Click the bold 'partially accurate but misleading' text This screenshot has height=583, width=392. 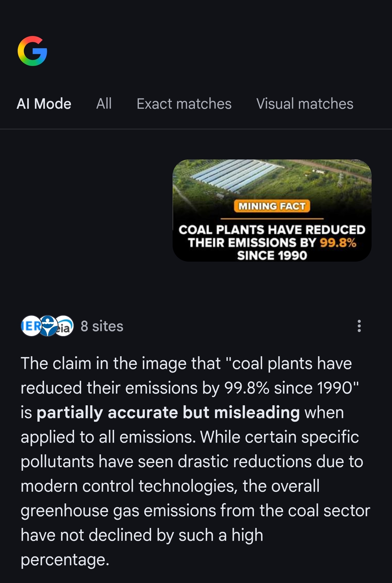tap(168, 413)
